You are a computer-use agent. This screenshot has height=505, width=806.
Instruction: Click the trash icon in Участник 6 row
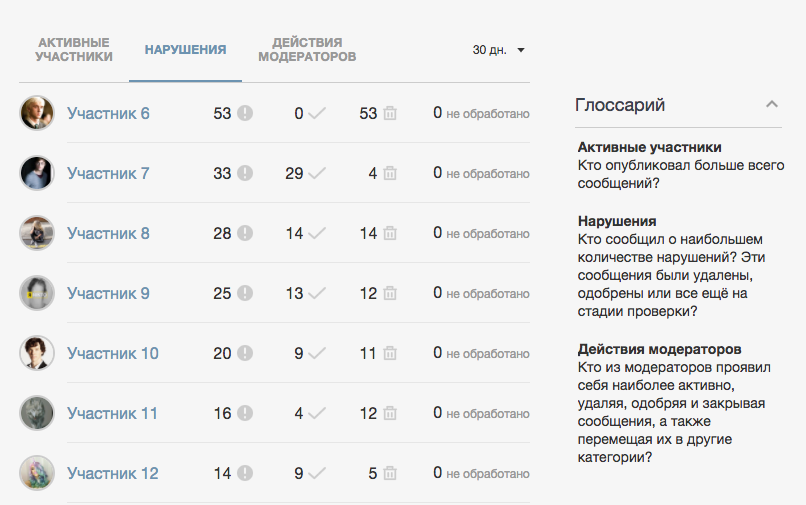(389, 114)
